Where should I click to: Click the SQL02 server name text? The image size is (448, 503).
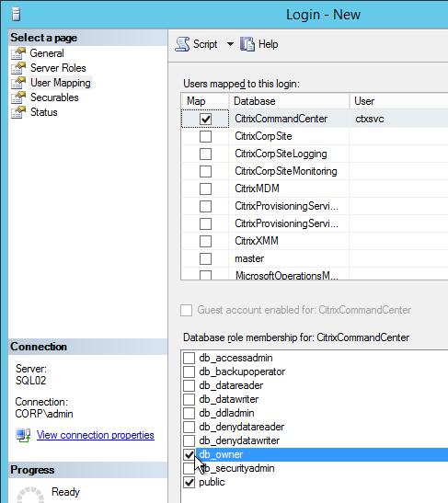[x=30, y=381]
